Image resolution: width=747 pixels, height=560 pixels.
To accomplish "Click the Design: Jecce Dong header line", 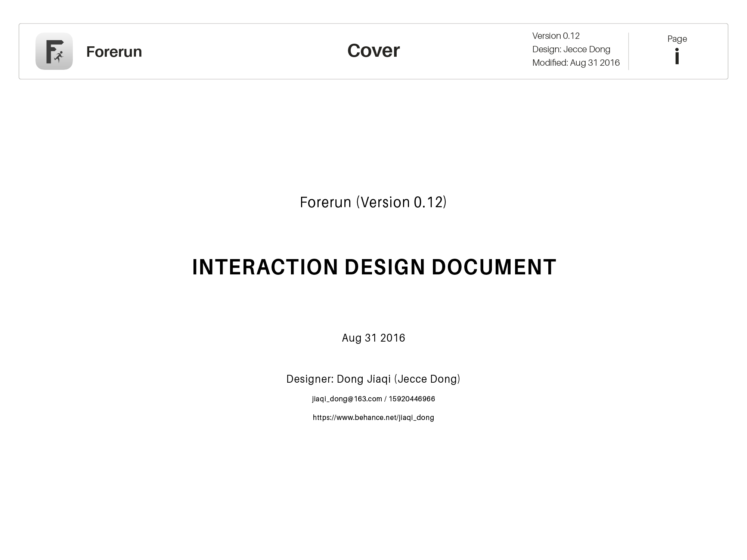I will click(x=571, y=49).
